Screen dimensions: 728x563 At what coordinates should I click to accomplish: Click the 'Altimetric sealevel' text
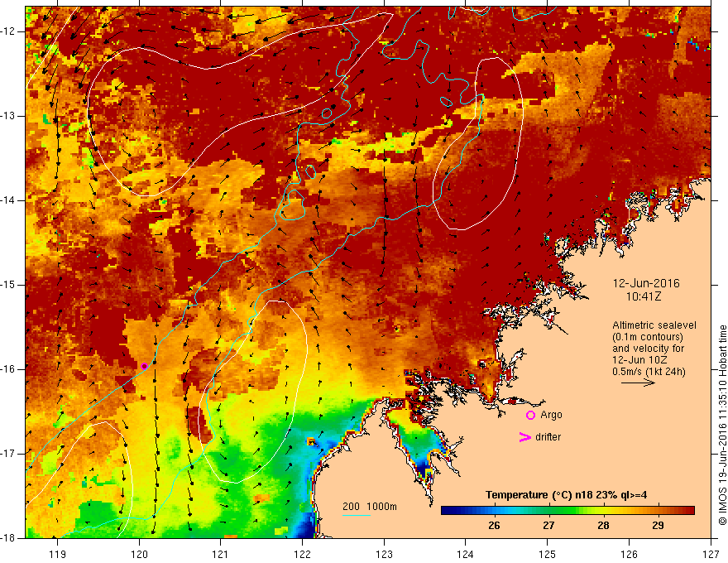pos(654,325)
